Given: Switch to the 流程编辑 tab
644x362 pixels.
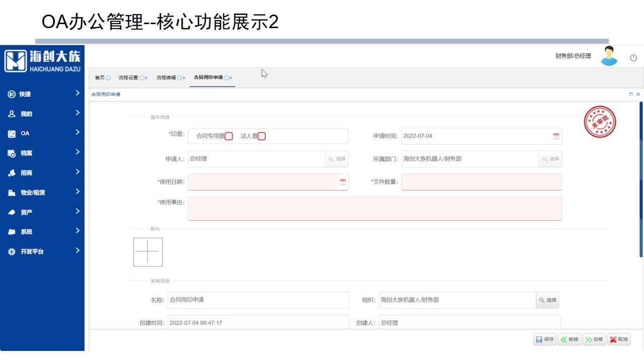Looking at the screenshot, I should point(166,78).
